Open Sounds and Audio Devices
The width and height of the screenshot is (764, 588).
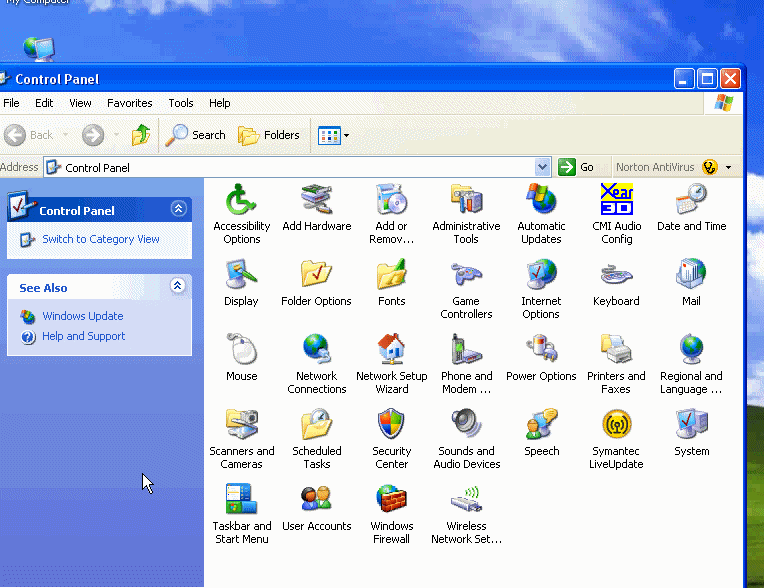coord(466,426)
